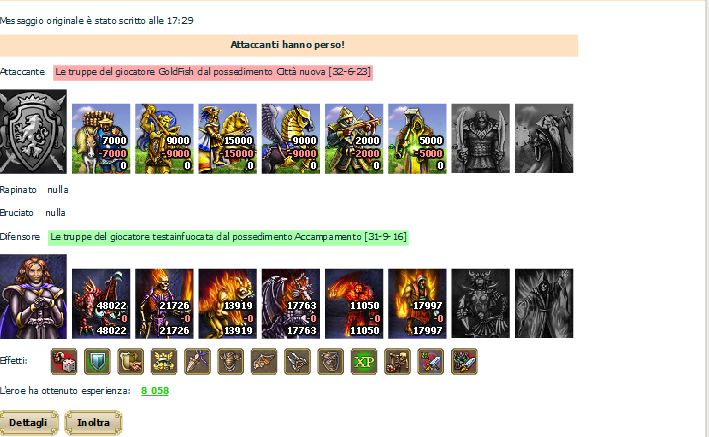Click the defender testainfuocata troops label
The image size is (709, 437).
pyautogui.click(x=228, y=237)
